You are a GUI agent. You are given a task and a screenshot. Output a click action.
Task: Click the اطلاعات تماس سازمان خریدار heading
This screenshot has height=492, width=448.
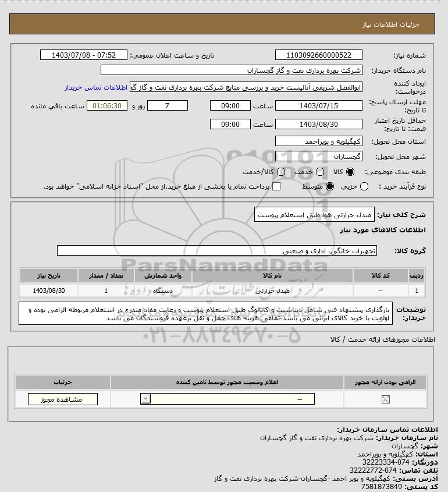tap(387, 430)
